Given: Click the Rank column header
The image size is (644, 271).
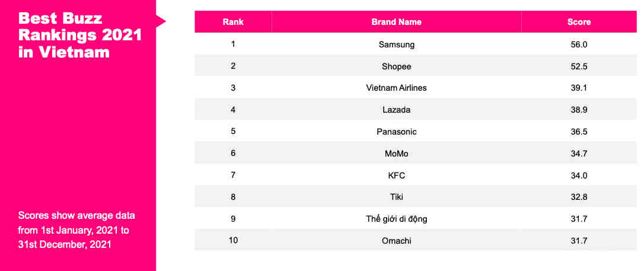Looking at the screenshot, I should click(x=233, y=22).
